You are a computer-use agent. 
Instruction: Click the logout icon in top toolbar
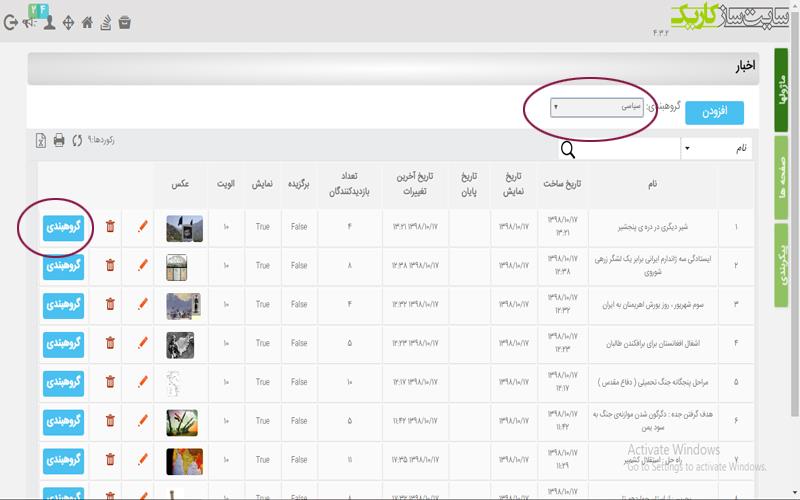(11, 23)
